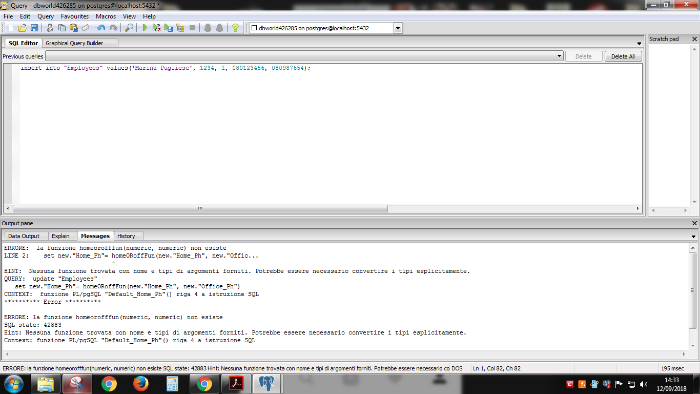
Task: Switch to the Explain tab
Action: (x=60, y=236)
